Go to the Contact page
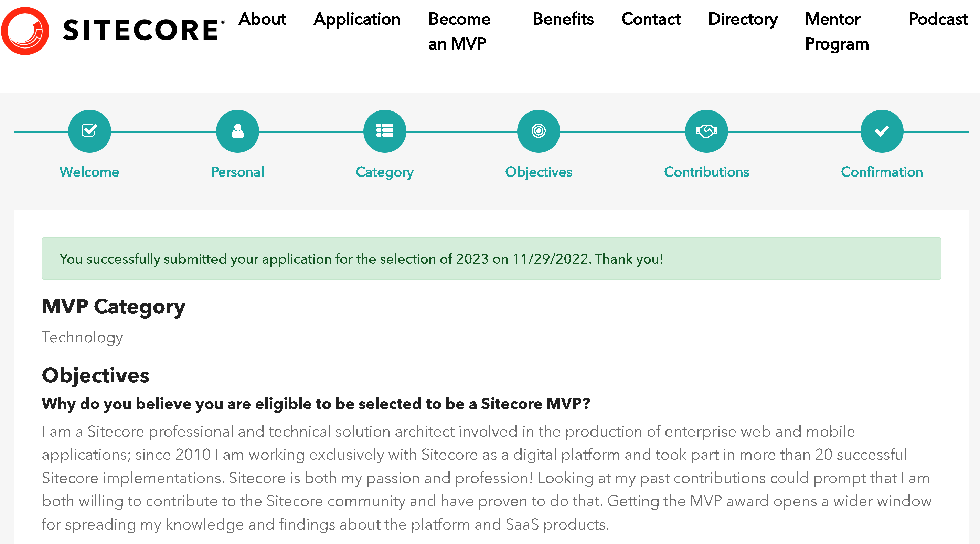980x544 pixels. coord(651,19)
